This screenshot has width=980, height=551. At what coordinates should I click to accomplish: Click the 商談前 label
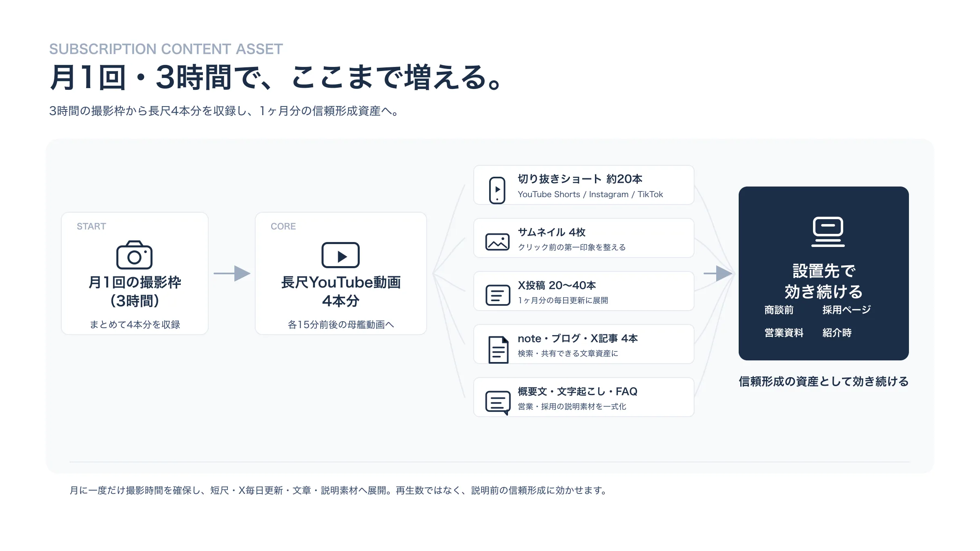click(x=779, y=310)
